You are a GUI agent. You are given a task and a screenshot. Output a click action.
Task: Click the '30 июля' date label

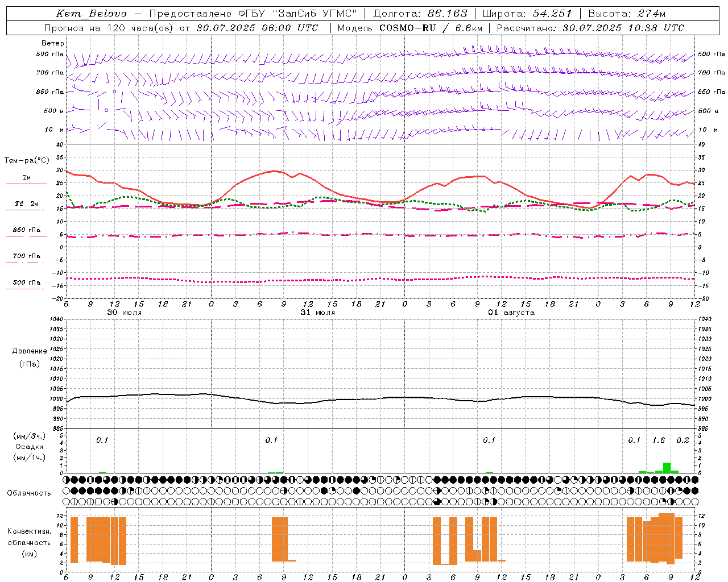[x=125, y=313]
